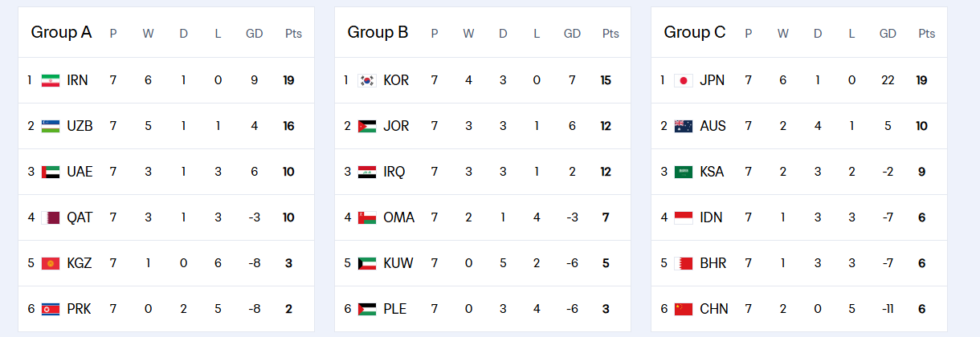
Task: Click the Uzbekistan flag next to UZB
Action: point(51,126)
